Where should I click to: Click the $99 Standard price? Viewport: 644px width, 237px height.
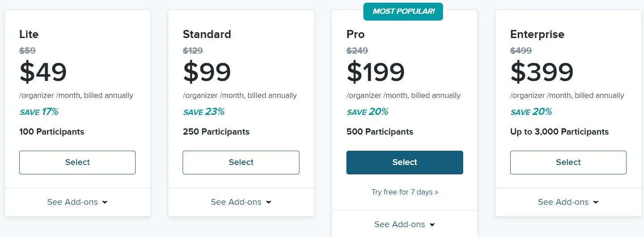click(207, 72)
